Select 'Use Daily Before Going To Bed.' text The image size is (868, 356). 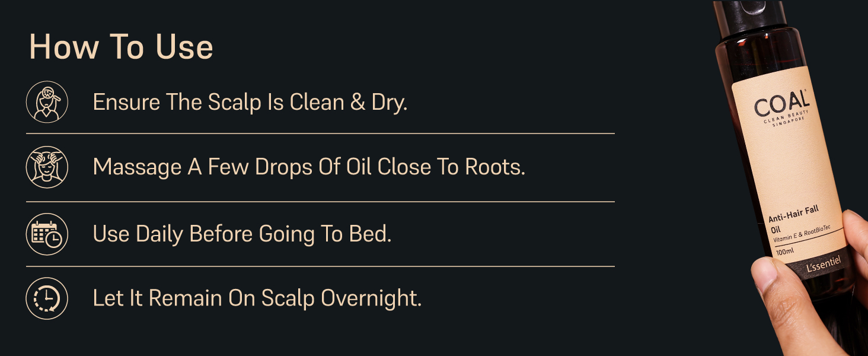click(x=242, y=234)
